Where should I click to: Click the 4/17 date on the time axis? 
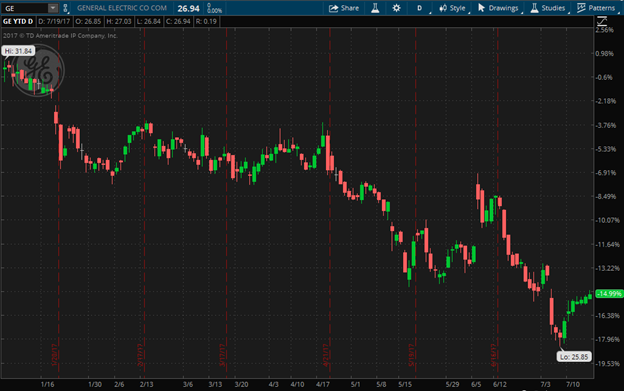323,384
